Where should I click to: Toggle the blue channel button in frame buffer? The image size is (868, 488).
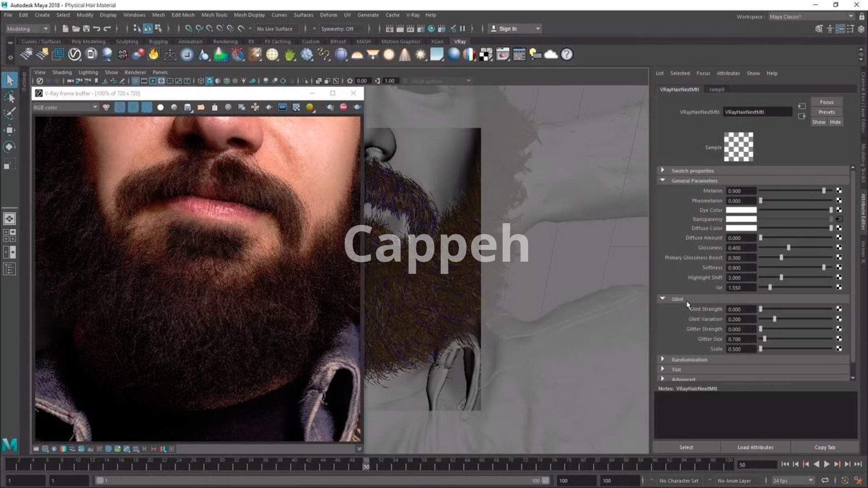pyautogui.click(x=146, y=107)
